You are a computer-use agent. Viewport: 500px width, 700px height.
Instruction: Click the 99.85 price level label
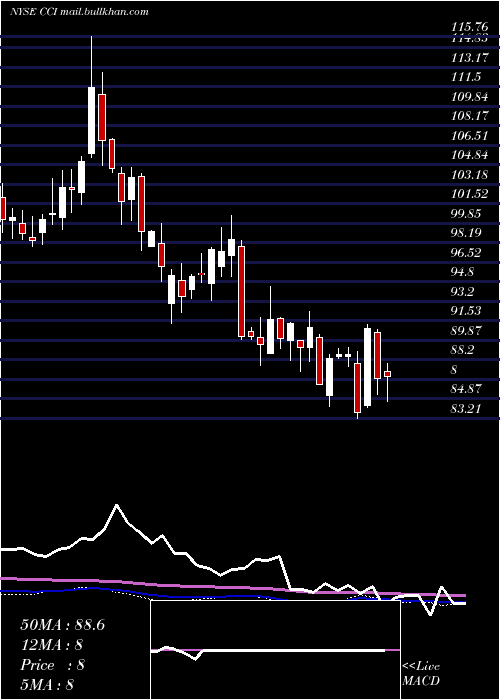pos(466,213)
